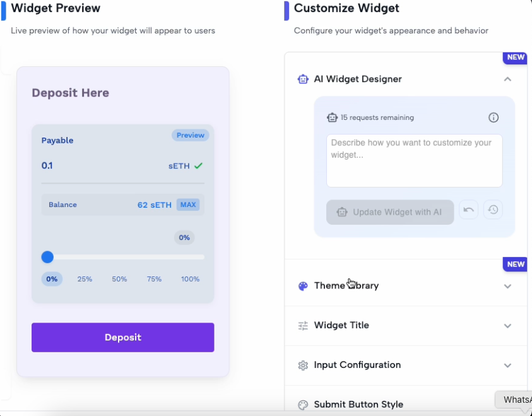
Task: Click the undo arrow icon
Action: (x=468, y=210)
